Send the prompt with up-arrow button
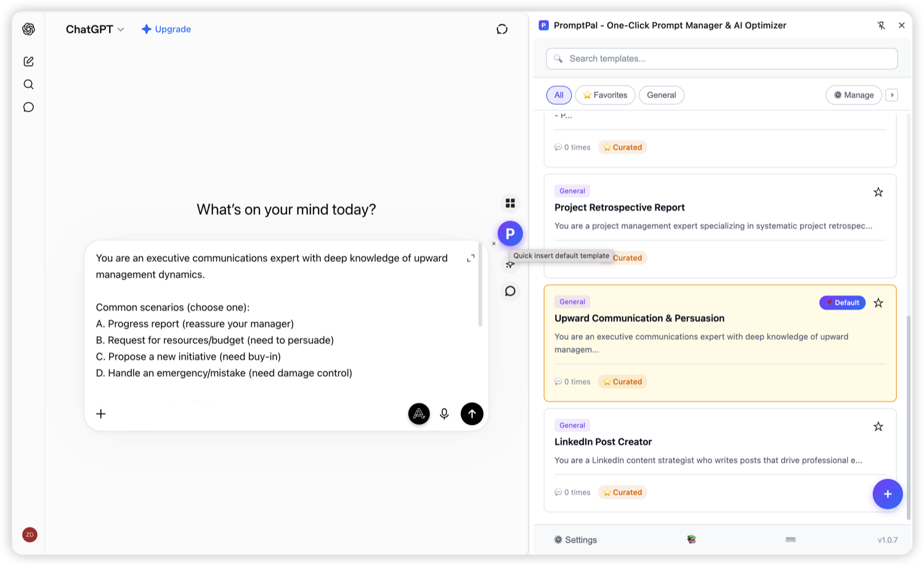Viewport: 924px width, 566px height. point(472,414)
